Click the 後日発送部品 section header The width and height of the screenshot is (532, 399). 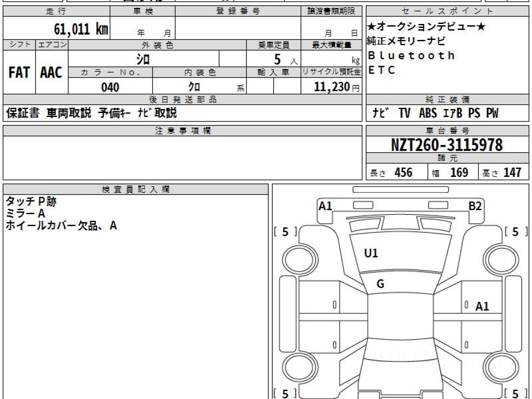(x=182, y=100)
